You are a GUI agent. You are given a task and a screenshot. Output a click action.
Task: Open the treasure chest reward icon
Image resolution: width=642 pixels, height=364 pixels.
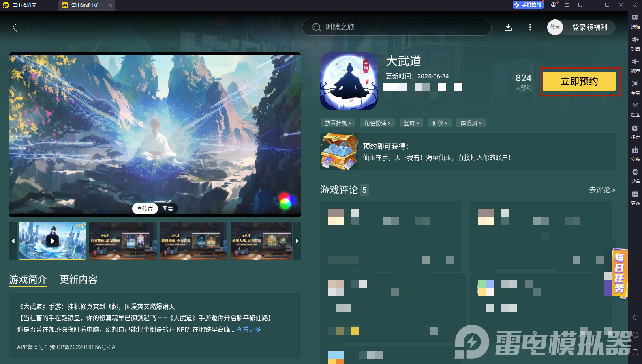(339, 151)
